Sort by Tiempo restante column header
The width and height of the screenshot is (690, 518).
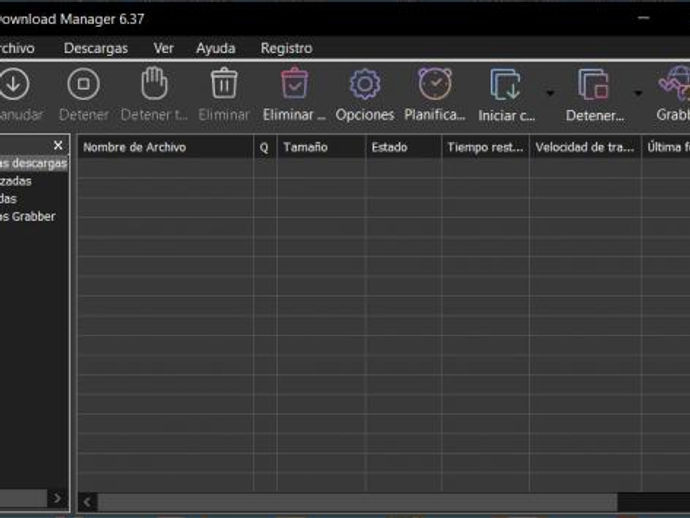[x=486, y=147]
